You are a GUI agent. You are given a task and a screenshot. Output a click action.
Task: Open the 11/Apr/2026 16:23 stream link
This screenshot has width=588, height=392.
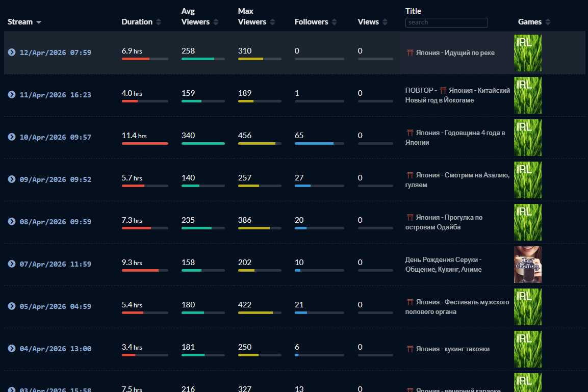tap(56, 95)
